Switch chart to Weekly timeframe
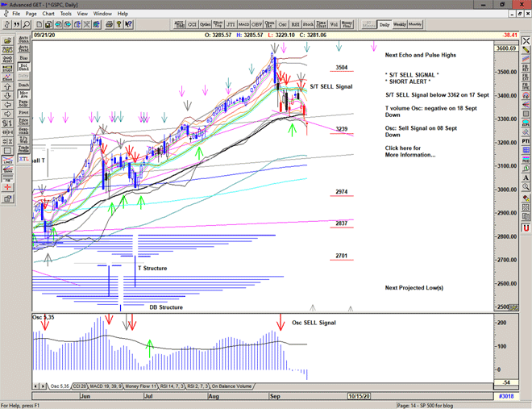Viewport: 532px width, 409px height. tap(400, 24)
